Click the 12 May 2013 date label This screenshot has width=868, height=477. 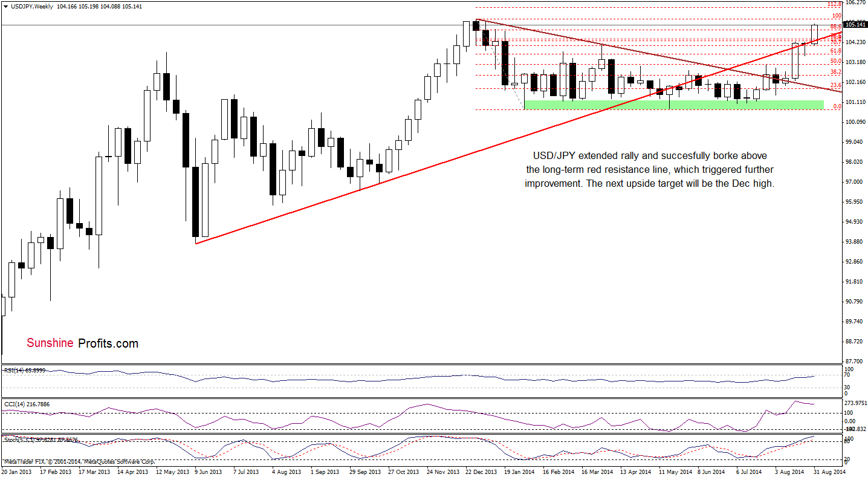tap(172, 471)
